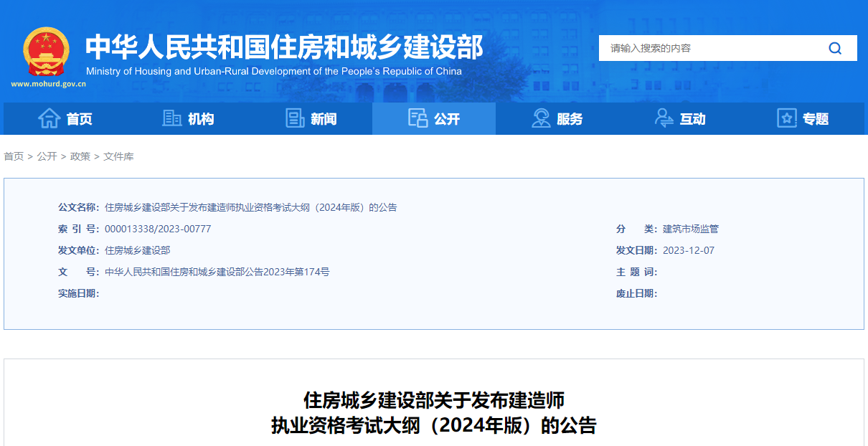The width and height of the screenshot is (868, 446).
Task: Open the 互动 navigation tab
Action: coord(680,118)
